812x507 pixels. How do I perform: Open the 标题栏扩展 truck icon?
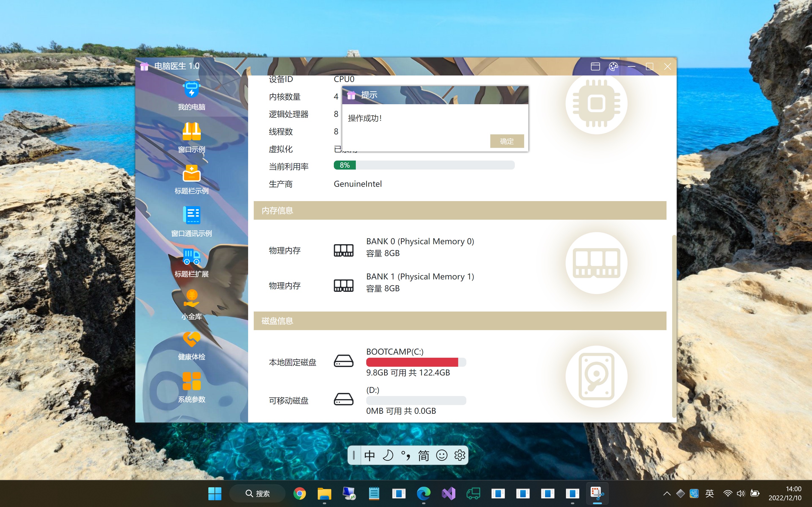[191, 257]
